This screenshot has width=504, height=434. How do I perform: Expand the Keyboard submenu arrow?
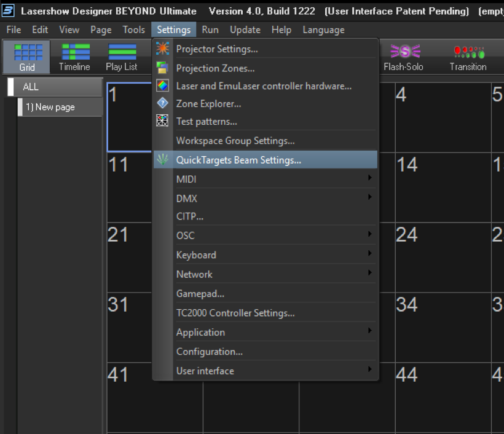coord(370,253)
